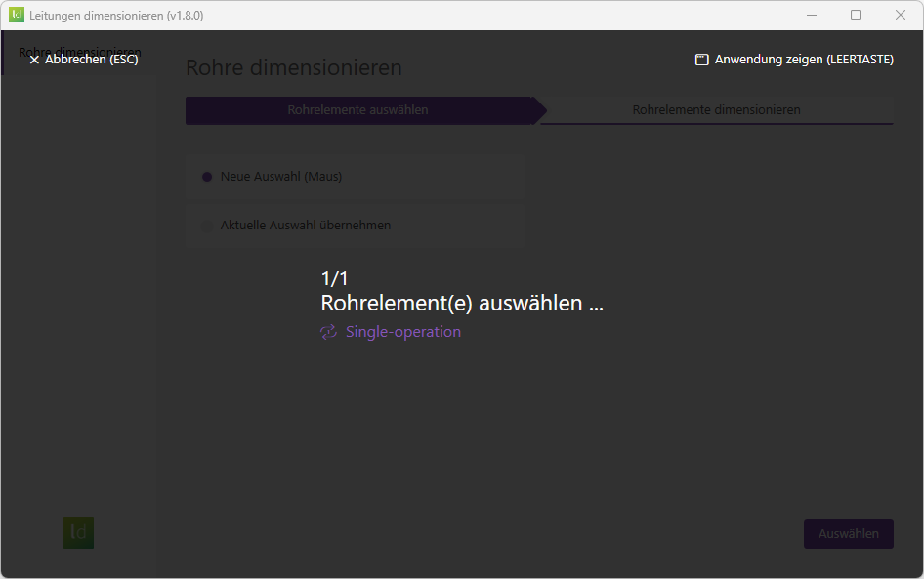Click the maximize icon in the title bar
The image size is (924, 579).
point(856,14)
